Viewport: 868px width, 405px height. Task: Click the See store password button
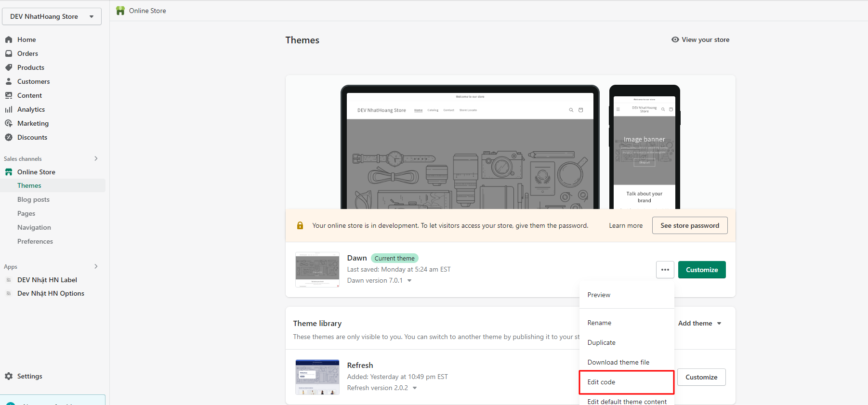pyautogui.click(x=690, y=225)
